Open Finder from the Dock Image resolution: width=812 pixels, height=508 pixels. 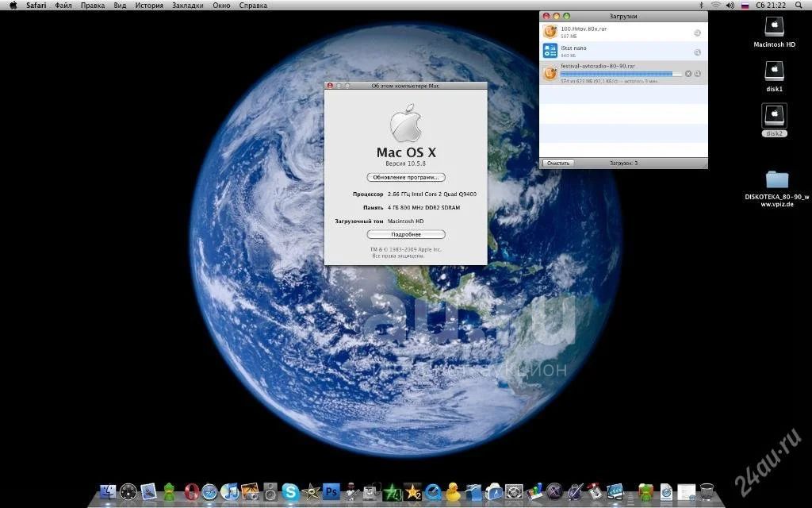(108, 491)
